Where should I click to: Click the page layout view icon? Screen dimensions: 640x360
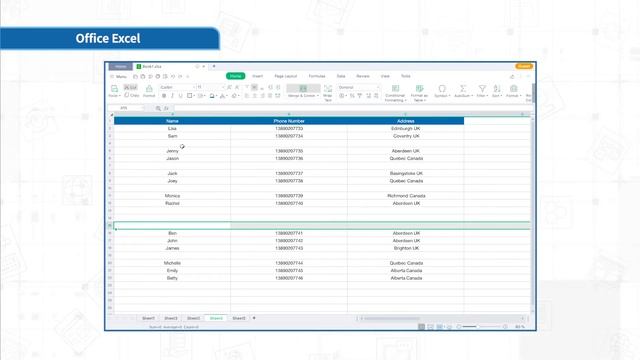(x=430, y=327)
